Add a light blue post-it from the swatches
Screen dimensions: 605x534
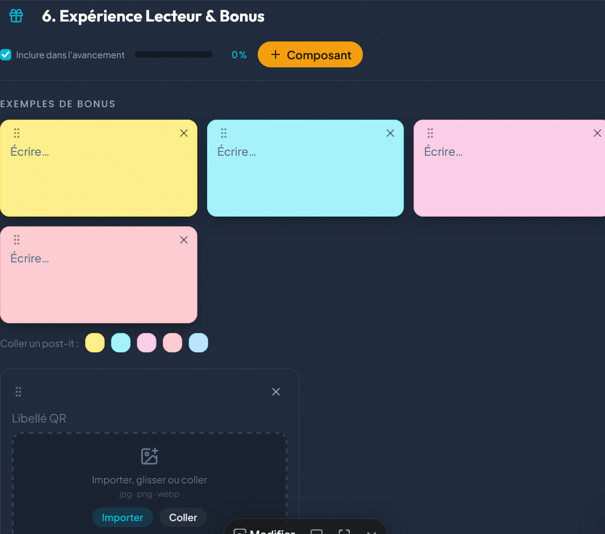coord(198,343)
